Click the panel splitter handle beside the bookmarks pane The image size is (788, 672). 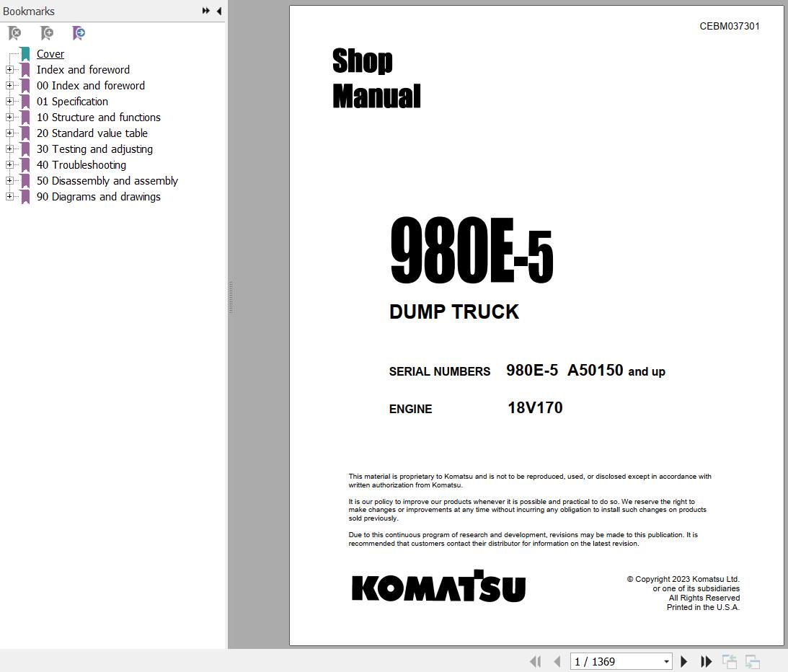click(231, 298)
